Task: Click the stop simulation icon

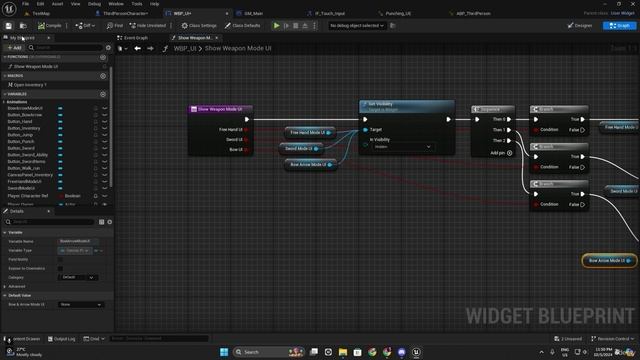Action: [x=296, y=26]
